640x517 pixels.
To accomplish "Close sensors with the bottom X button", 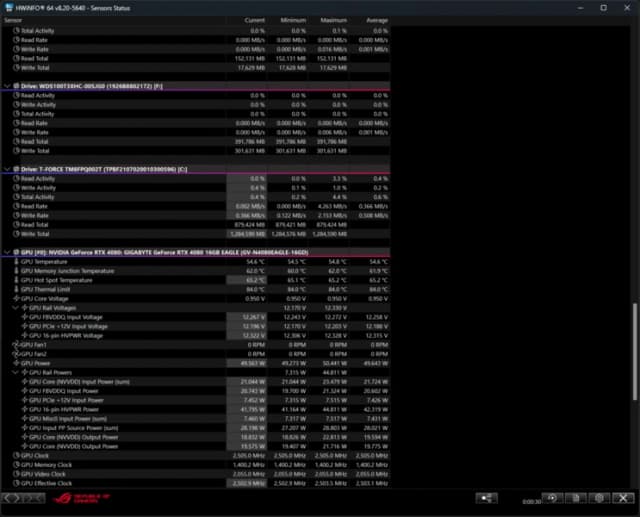I will point(623,498).
